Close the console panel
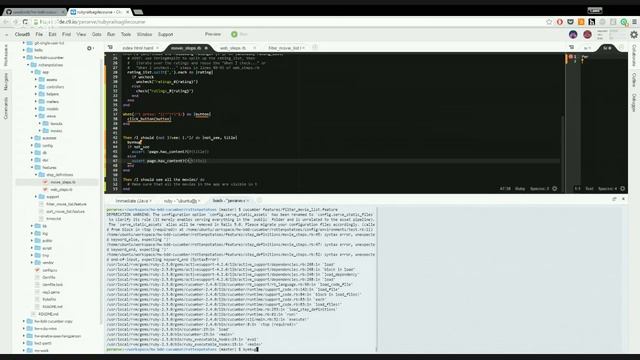The image size is (640, 360). tap(623, 199)
